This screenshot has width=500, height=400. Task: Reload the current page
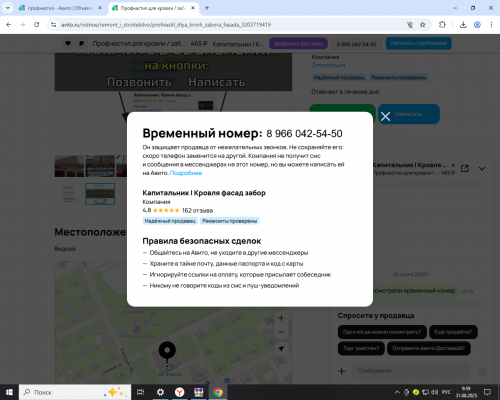37,25
